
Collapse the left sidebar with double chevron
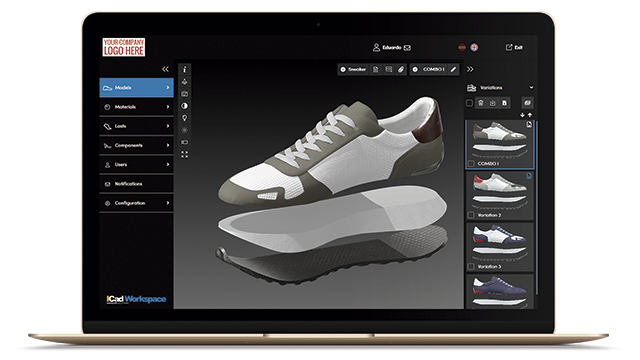point(165,69)
